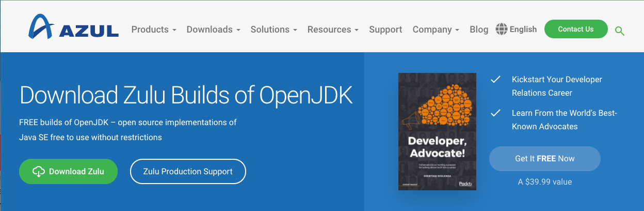
Task: Click the cloud icon in Download Zulu
Action: (x=39, y=172)
